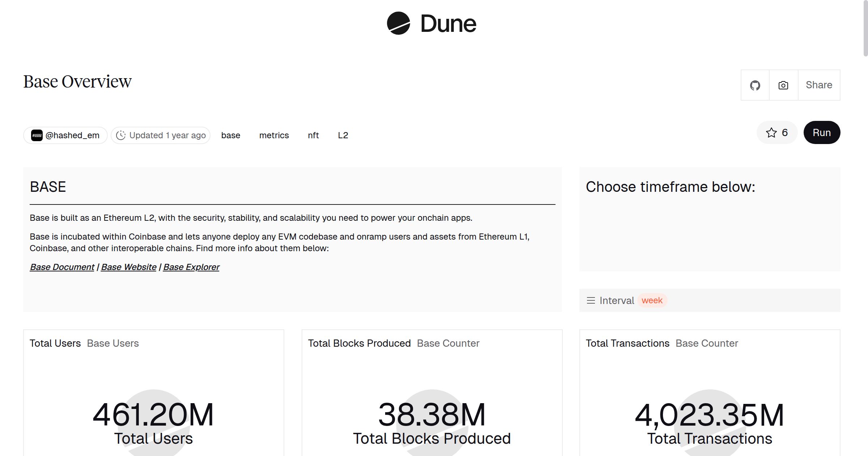Open the GitHub repository icon

coord(755,85)
